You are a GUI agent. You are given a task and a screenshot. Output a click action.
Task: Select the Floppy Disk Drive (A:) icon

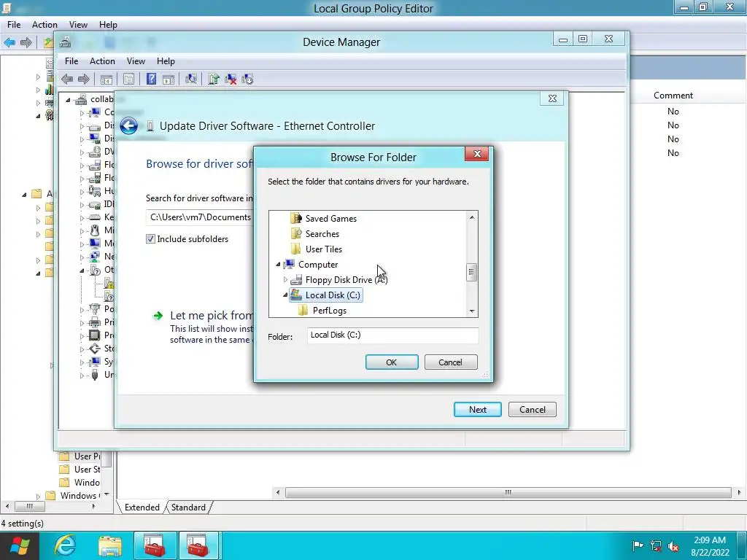296,279
